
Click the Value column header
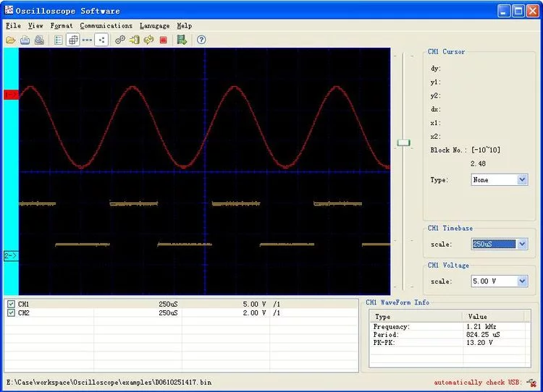click(494, 317)
